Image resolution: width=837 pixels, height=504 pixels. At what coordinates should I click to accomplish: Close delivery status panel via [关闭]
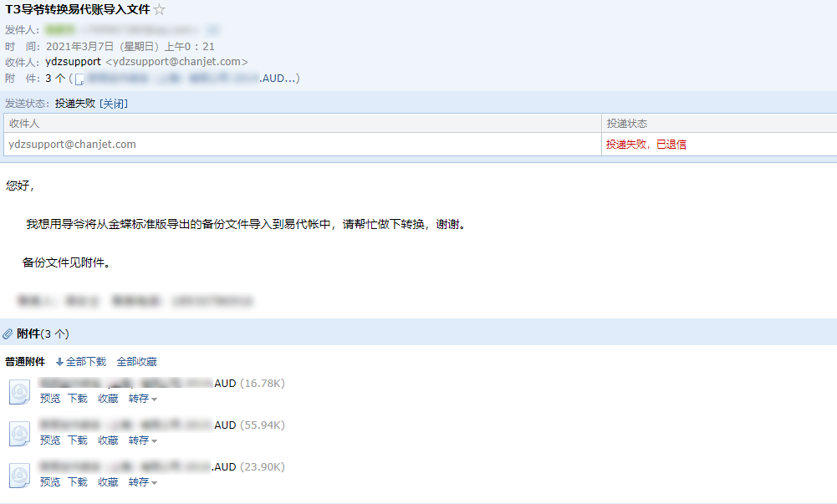pos(114,104)
